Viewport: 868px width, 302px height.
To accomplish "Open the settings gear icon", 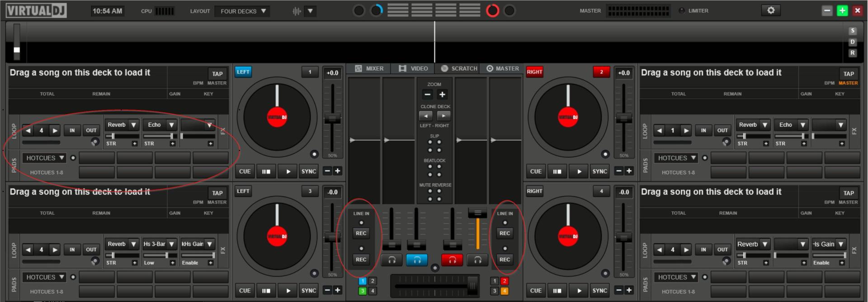I will pos(771,10).
